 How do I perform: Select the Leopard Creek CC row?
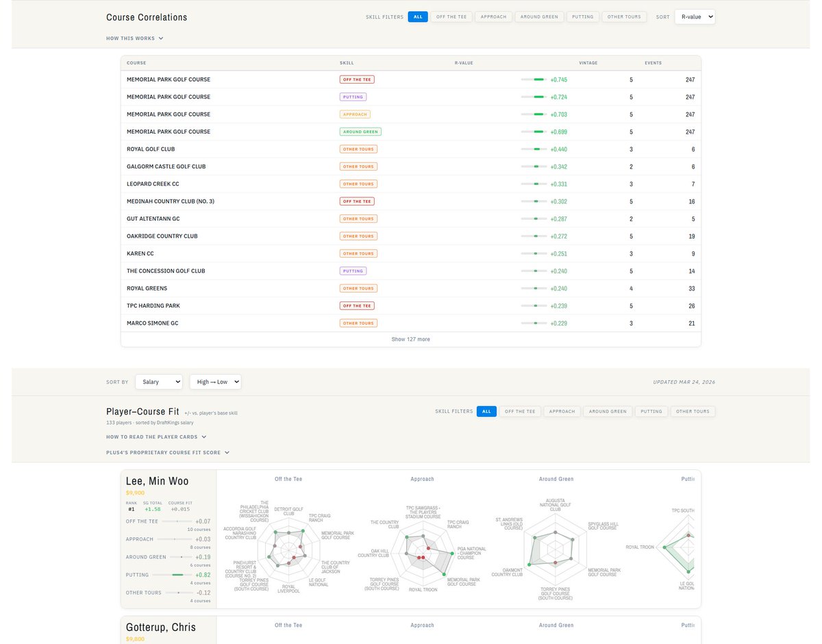pyautogui.click(x=411, y=184)
